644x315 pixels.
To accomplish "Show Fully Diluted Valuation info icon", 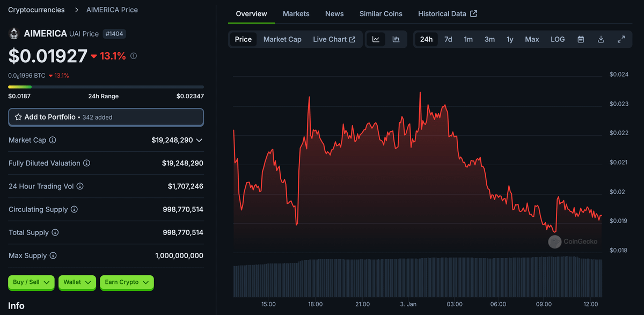I will coord(86,163).
